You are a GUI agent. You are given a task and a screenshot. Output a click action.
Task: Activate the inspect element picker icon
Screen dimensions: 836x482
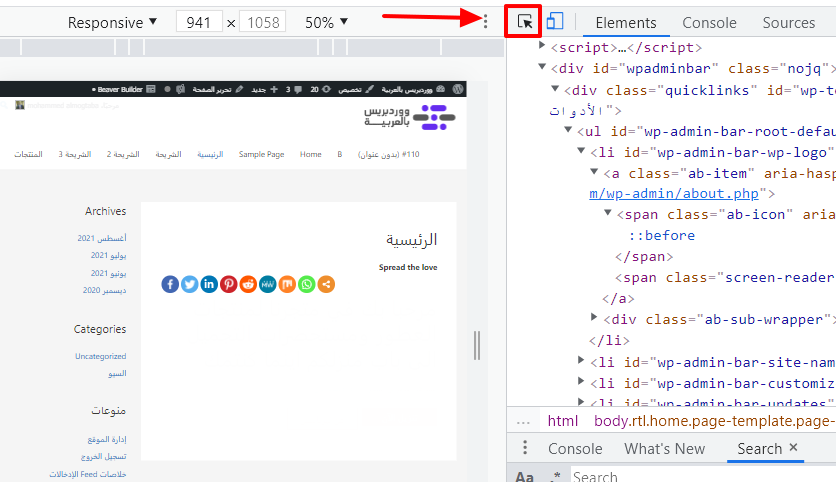[x=525, y=21]
